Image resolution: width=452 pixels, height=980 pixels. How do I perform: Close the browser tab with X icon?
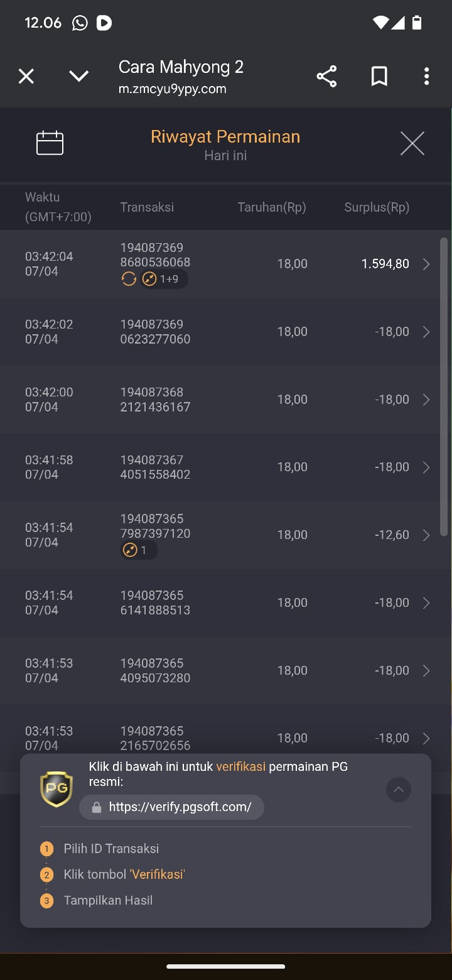[x=26, y=77]
